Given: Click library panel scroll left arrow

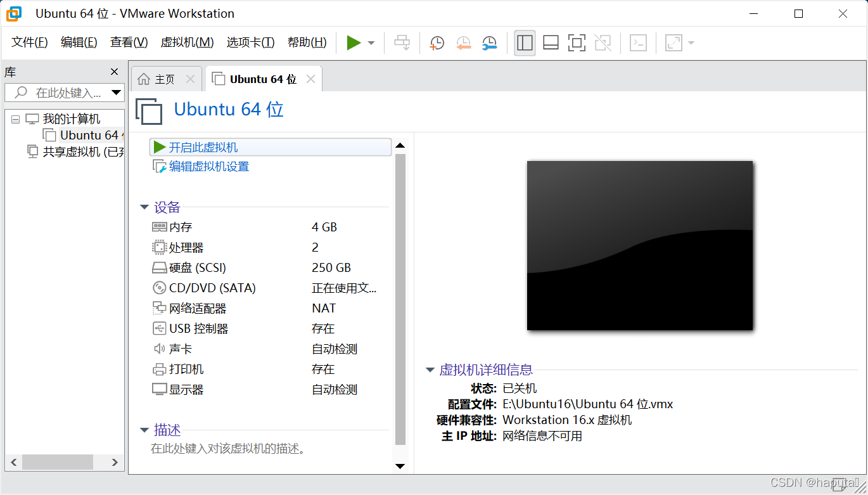Looking at the screenshot, I should [13, 463].
